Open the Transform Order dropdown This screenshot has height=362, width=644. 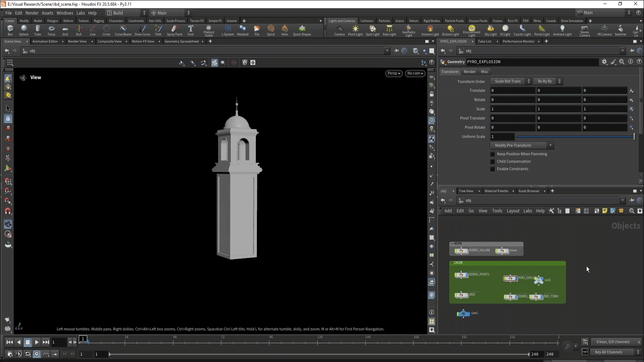pos(511,81)
